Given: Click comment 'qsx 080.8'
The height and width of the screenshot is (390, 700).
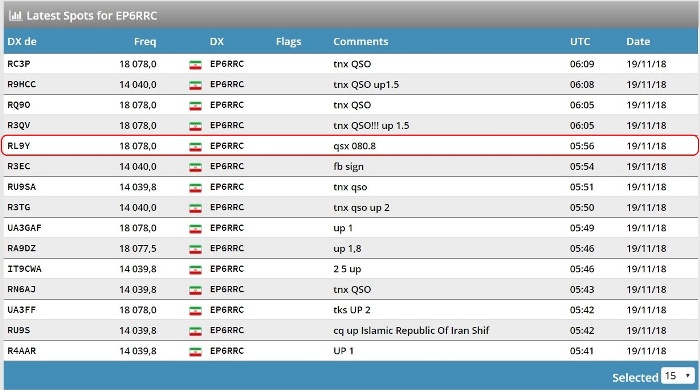Looking at the screenshot, I should [354, 146].
